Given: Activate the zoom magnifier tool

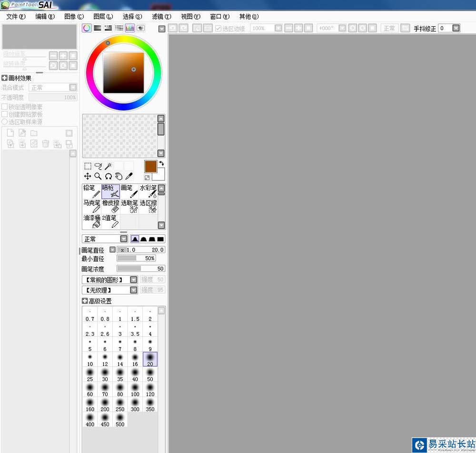Looking at the screenshot, I should tap(98, 176).
